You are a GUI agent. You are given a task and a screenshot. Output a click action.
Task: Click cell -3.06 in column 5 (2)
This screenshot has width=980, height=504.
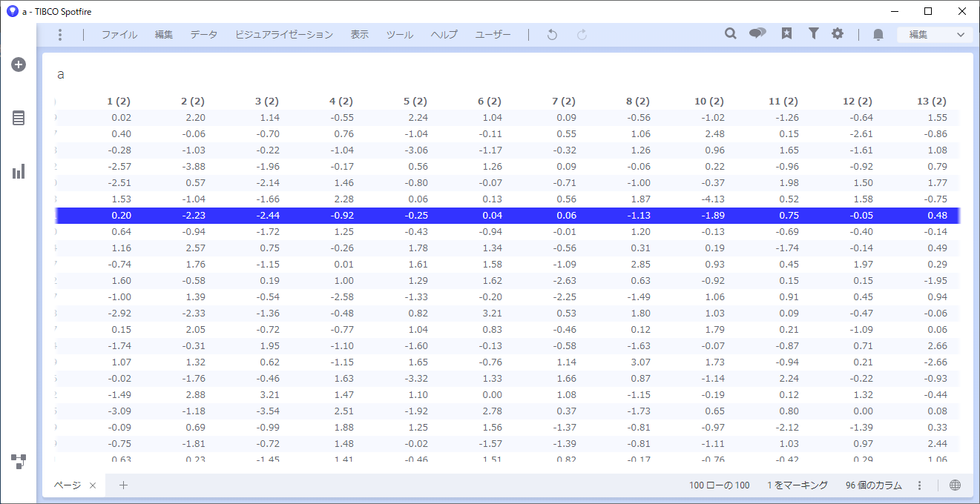point(416,150)
